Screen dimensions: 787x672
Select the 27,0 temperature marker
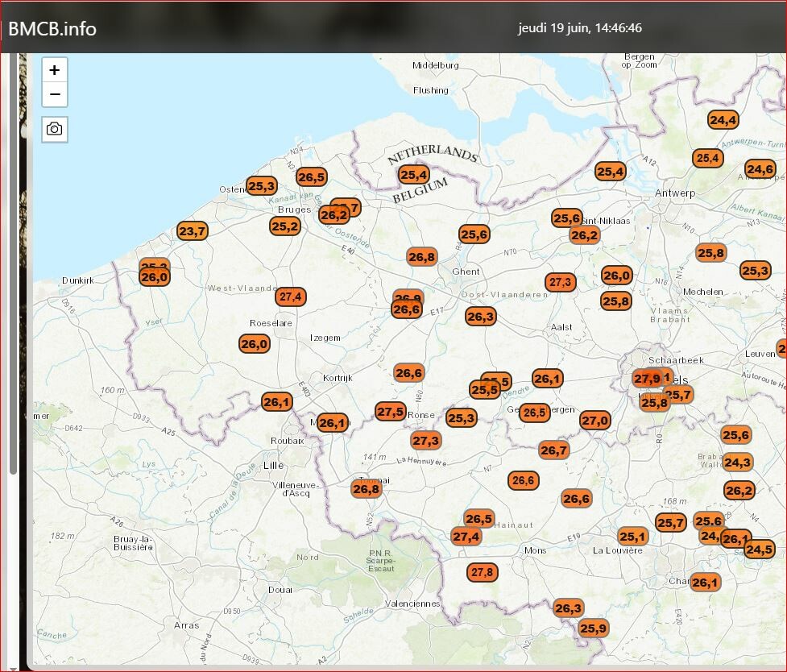click(x=595, y=420)
